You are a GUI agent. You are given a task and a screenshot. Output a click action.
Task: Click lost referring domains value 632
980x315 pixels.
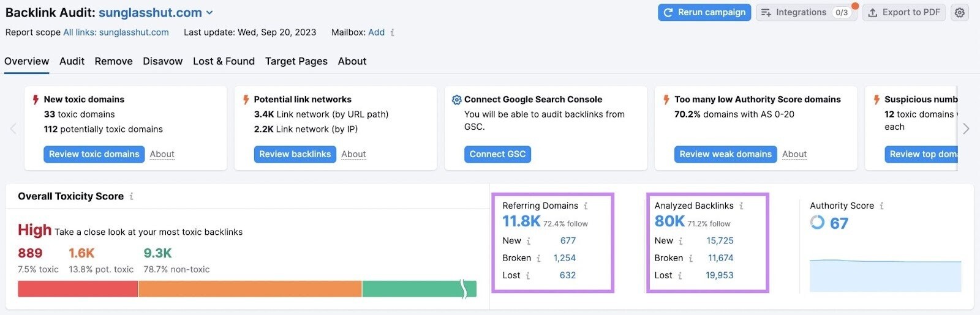[568, 276]
